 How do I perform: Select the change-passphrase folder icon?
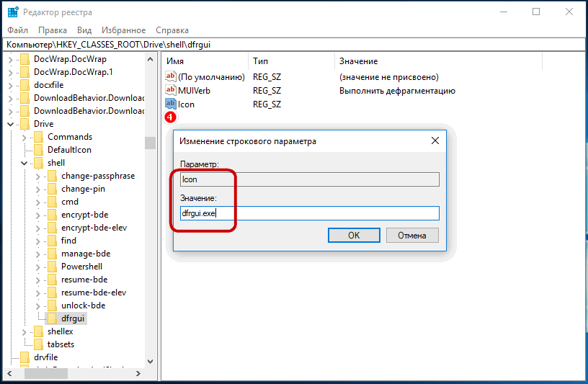pos(52,176)
